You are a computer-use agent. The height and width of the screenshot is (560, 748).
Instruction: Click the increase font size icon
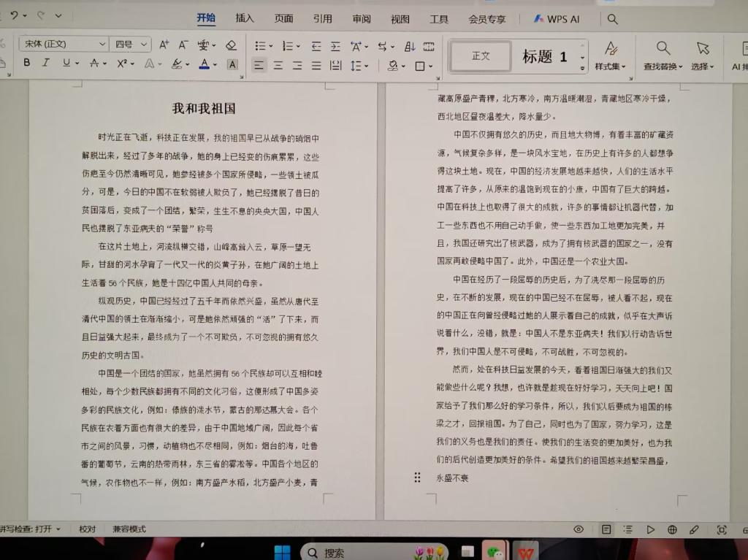click(164, 45)
